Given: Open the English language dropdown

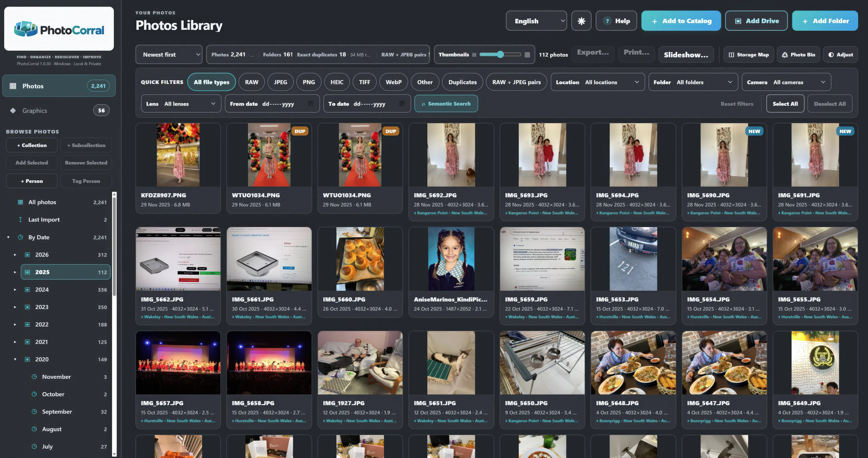Looking at the screenshot, I should click(536, 21).
